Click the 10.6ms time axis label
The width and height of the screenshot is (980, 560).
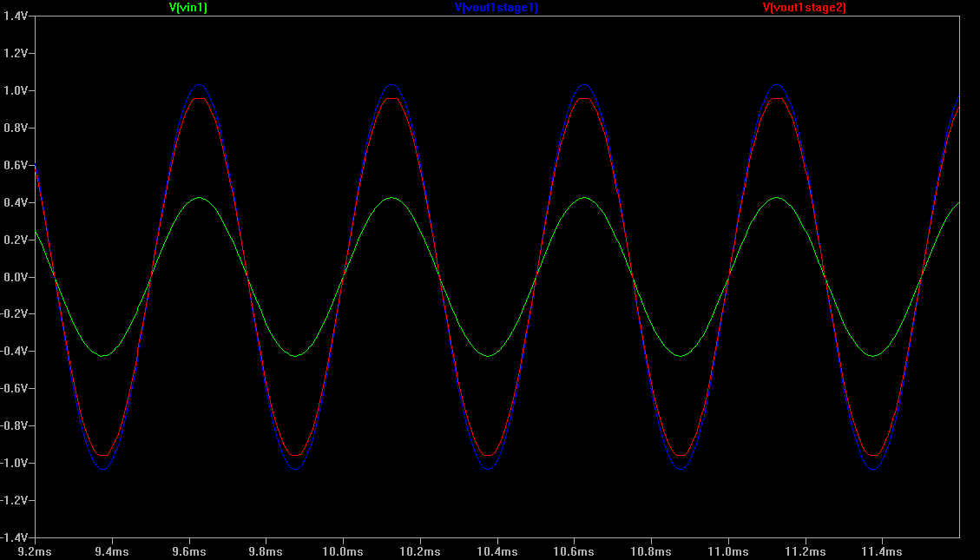click(x=575, y=551)
